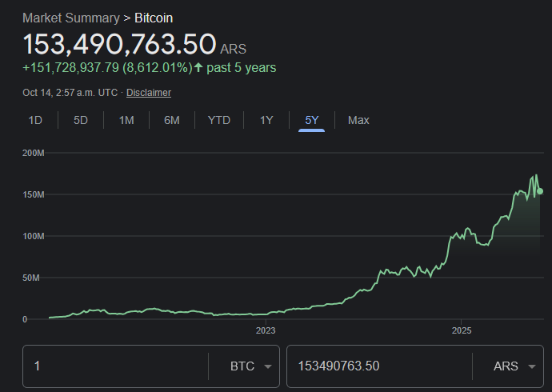Click the active 5Y range tab
This screenshot has height=392, width=552.
tap(311, 120)
